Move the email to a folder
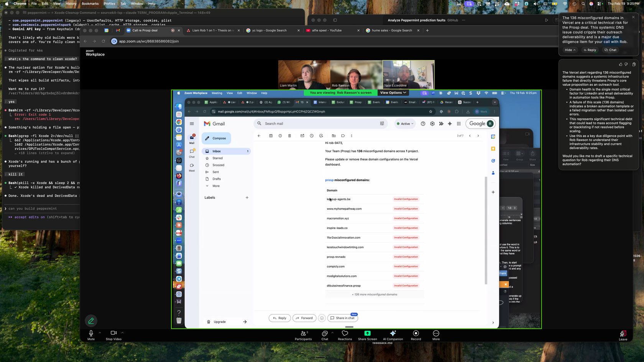This screenshot has height=362, width=644. point(333,136)
